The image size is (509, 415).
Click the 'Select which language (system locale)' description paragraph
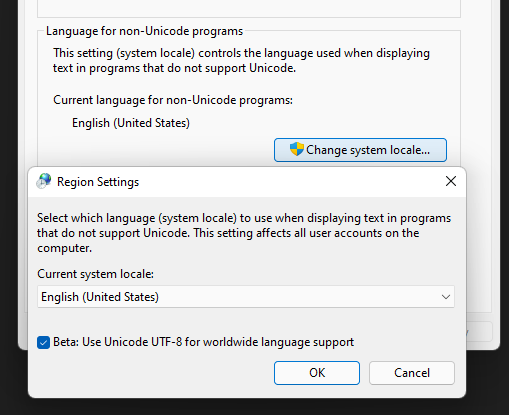point(244,233)
